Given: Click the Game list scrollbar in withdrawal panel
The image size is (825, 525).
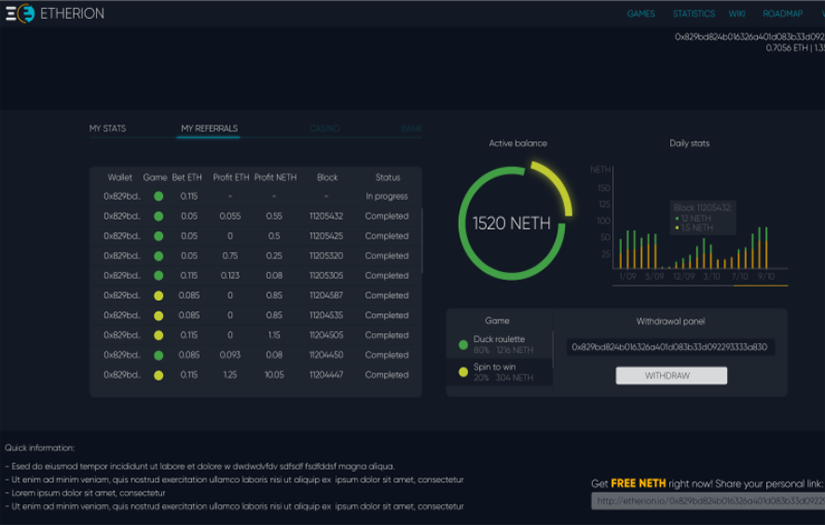Looking at the screenshot, I should 553,350.
